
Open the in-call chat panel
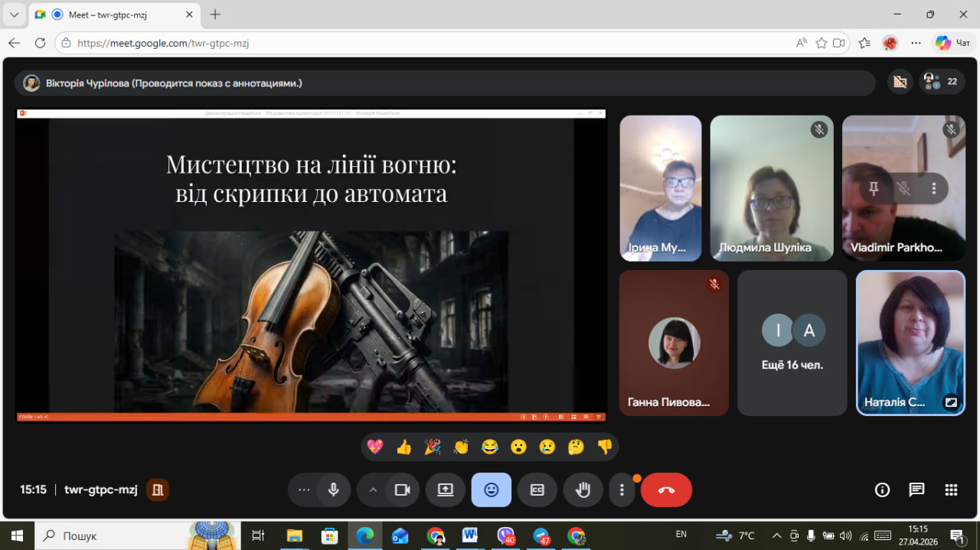pos(916,490)
